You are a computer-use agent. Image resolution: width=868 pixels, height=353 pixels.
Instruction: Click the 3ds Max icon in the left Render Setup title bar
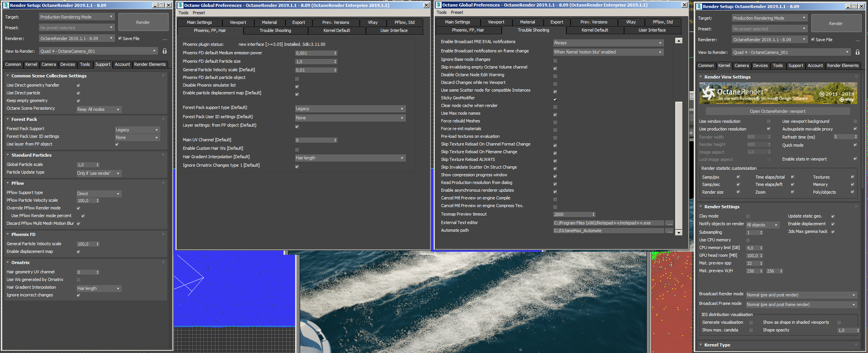[7, 5]
